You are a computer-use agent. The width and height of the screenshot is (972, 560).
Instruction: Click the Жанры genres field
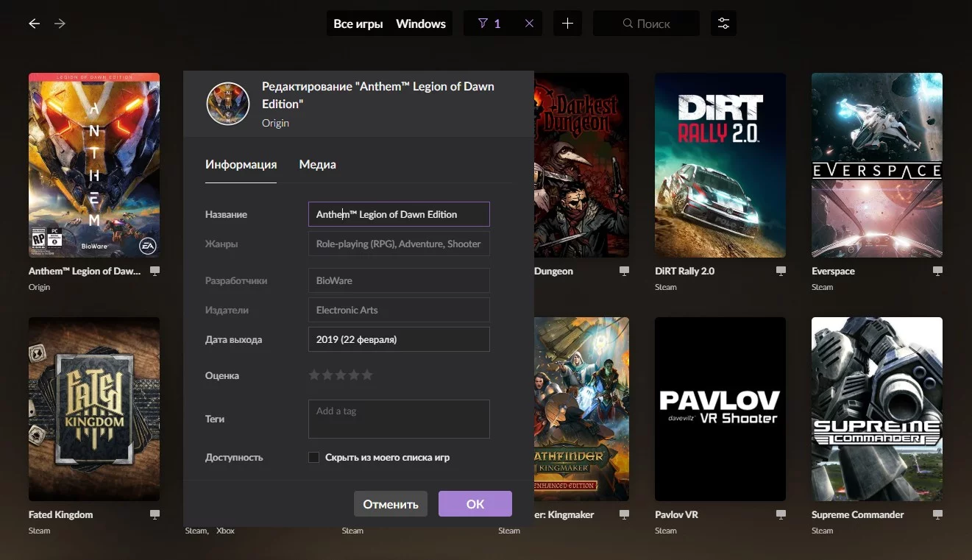(399, 244)
